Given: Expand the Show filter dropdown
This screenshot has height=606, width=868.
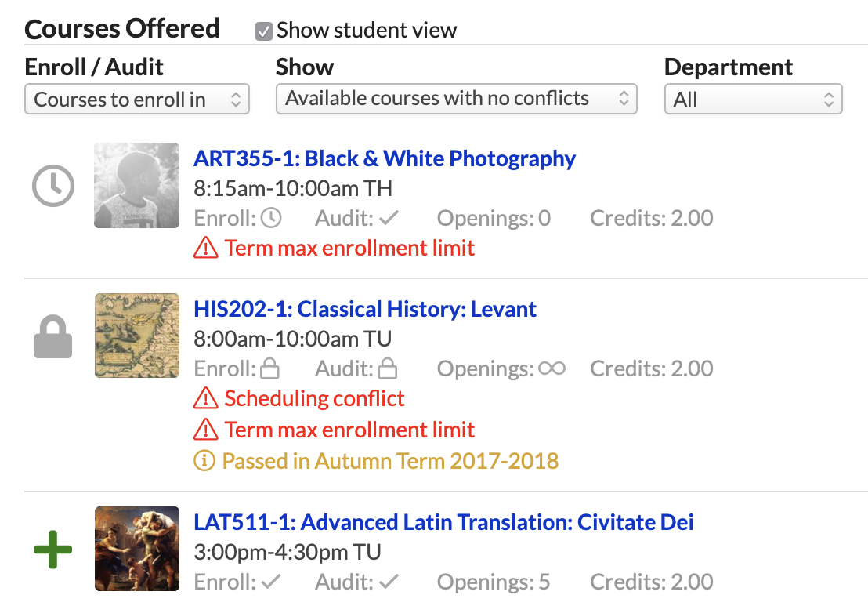Looking at the screenshot, I should pyautogui.click(x=457, y=99).
